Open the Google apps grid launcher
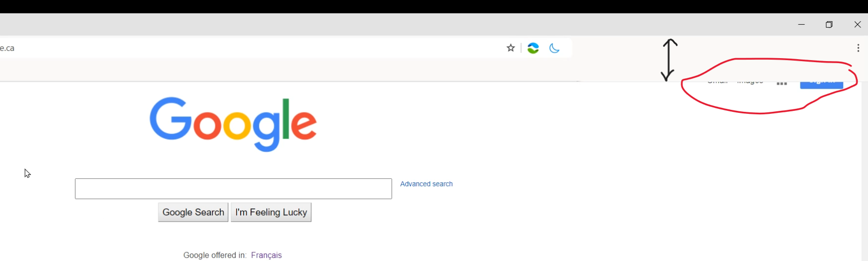The width and height of the screenshot is (868, 261). [782, 83]
